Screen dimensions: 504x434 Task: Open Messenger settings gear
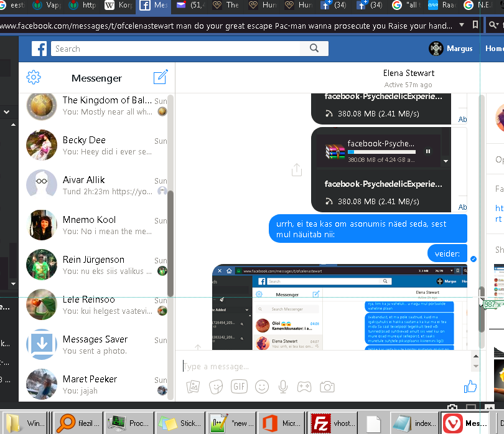34,78
